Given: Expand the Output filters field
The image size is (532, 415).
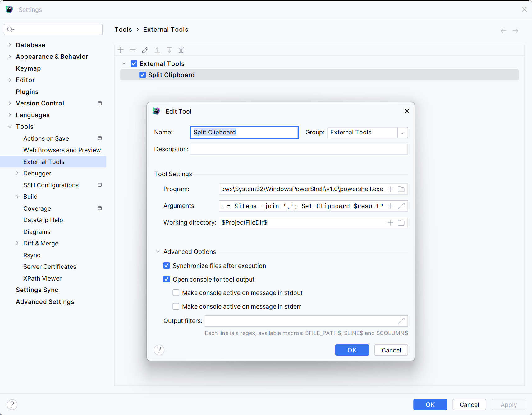Looking at the screenshot, I should tap(401, 321).
